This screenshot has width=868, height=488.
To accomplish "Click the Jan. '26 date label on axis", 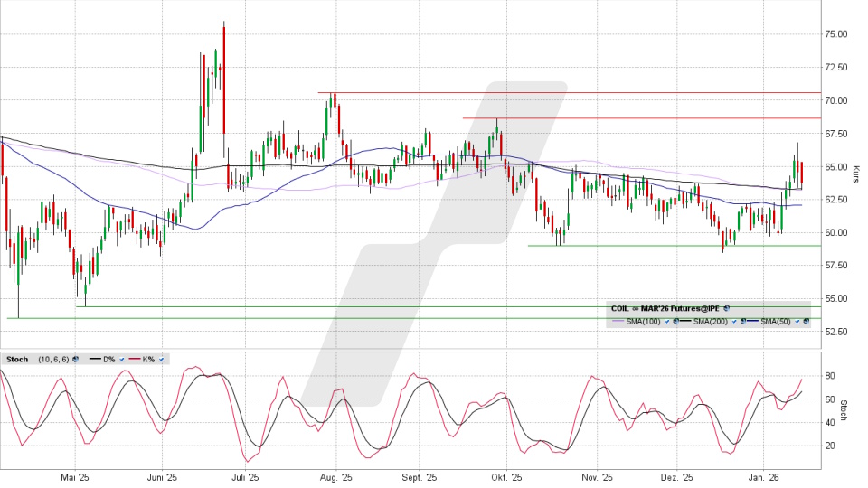I will coord(765,478).
